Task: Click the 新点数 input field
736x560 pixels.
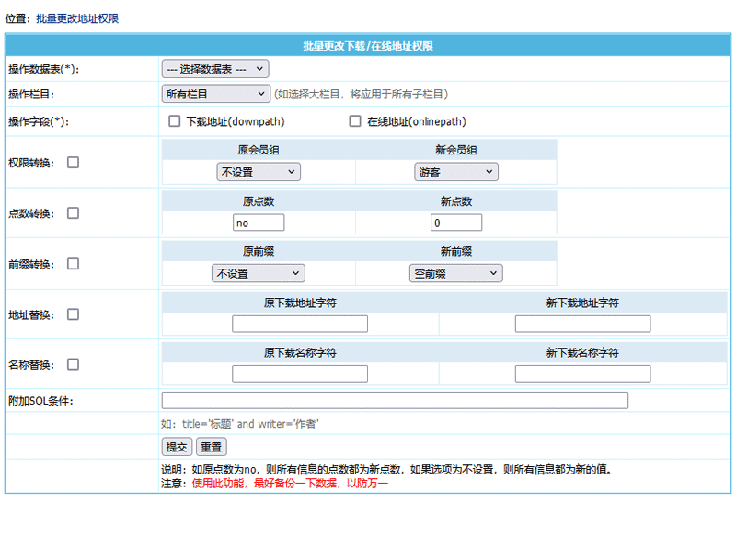Action: pos(456,223)
